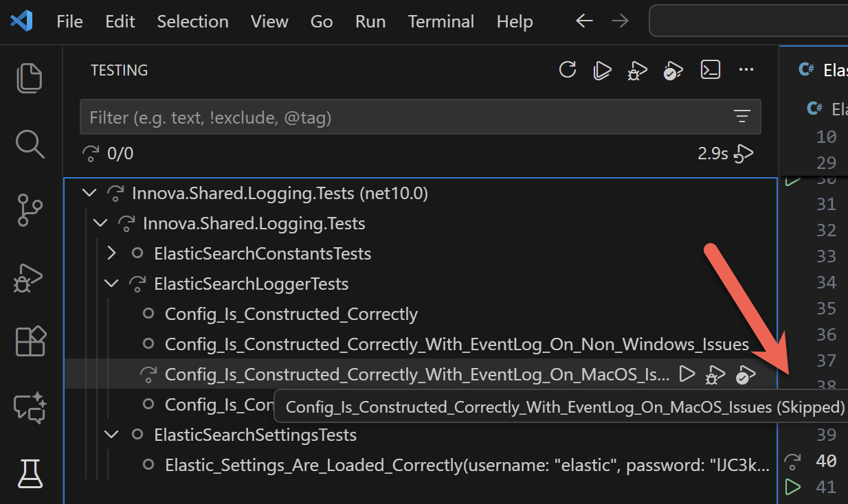Run tests with coverage from the toolbar
This screenshot has width=848, height=504.
point(673,69)
